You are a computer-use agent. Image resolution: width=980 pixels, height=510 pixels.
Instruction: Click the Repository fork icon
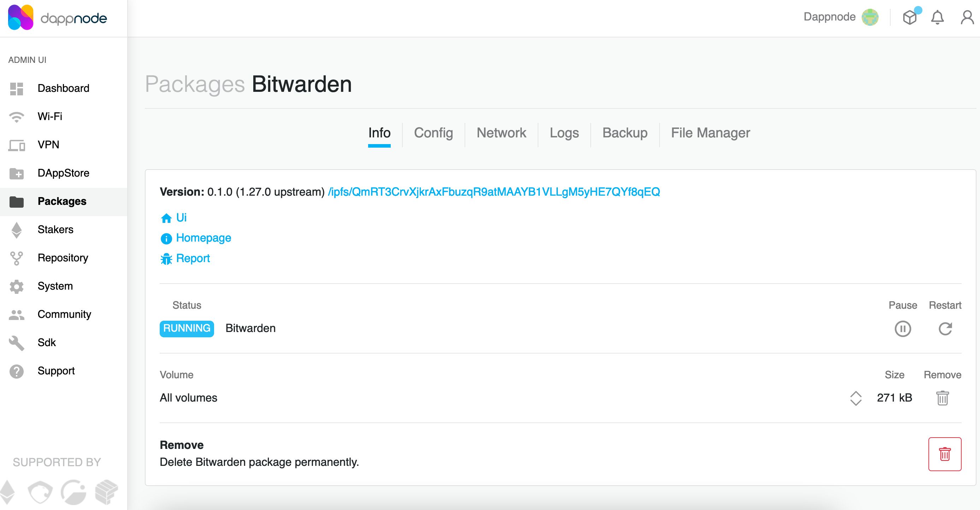(x=16, y=258)
